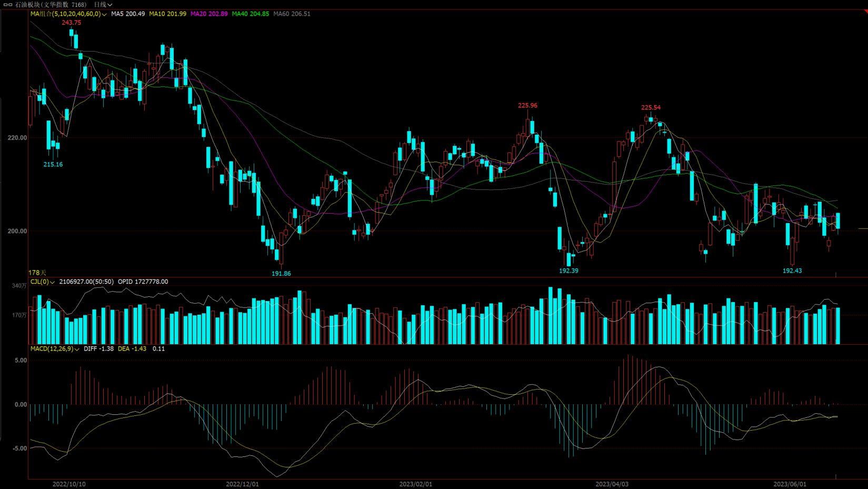The height and width of the screenshot is (489, 868).
Task: Click the 191.86 low price marker
Action: click(x=281, y=273)
